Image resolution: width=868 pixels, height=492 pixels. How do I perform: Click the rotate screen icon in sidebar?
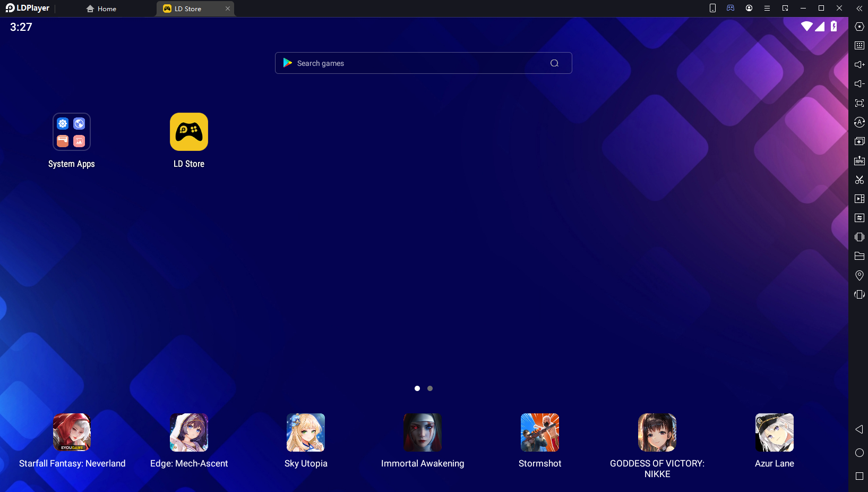[x=860, y=294]
